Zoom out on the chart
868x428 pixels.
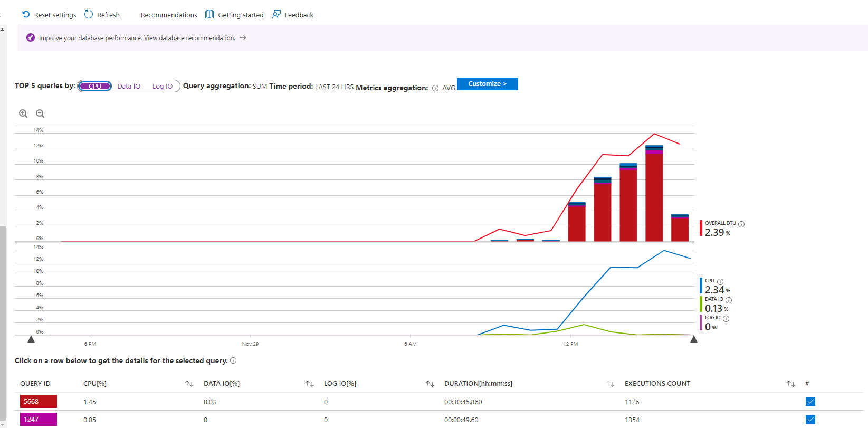[x=40, y=113]
